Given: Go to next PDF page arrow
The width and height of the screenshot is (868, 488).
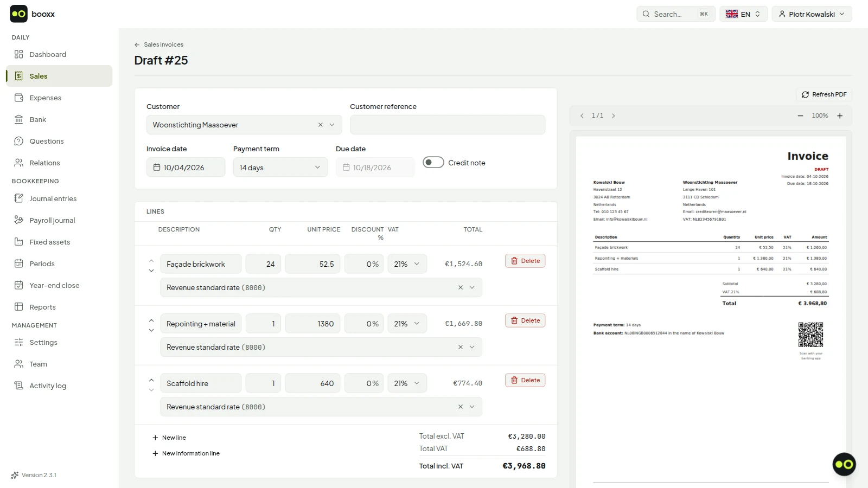Looking at the screenshot, I should point(614,116).
